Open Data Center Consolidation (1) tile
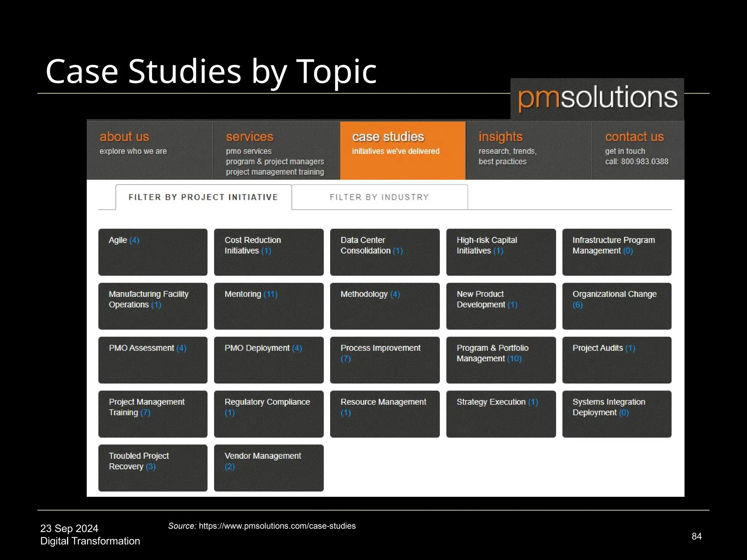Viewport: 747px width, 560px height. (385, 252)
